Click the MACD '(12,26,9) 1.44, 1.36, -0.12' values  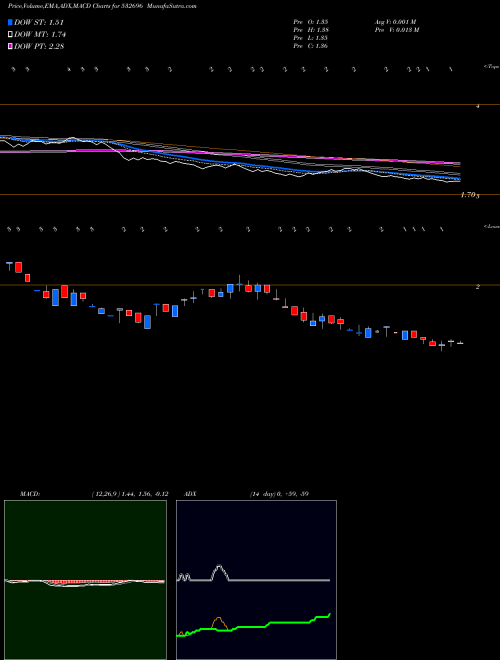pyautogui.click(x=130, y=494)
